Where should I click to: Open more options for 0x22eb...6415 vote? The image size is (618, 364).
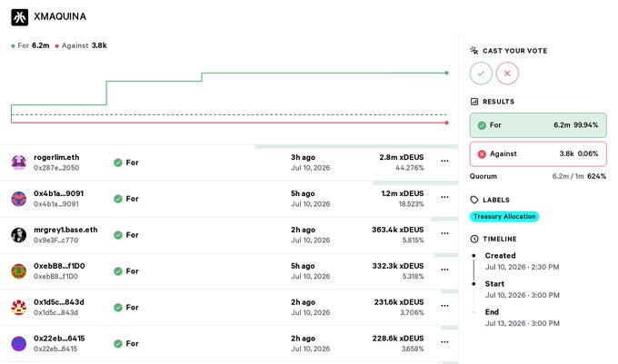pos(444,342)
